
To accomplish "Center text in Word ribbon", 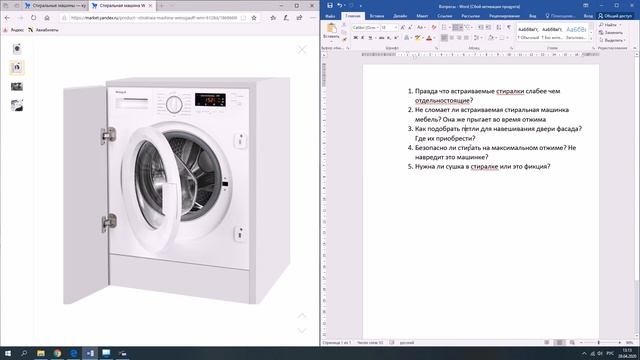I will coord(452,38).
